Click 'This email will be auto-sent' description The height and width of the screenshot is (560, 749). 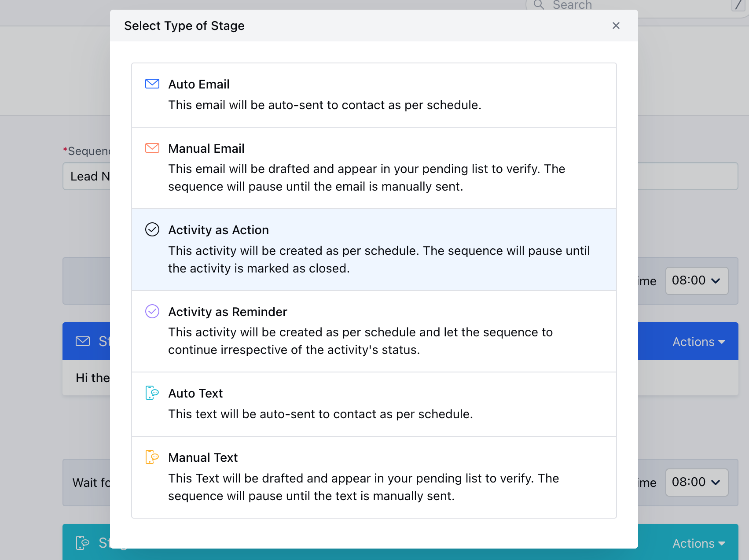(x=325, y=105)
